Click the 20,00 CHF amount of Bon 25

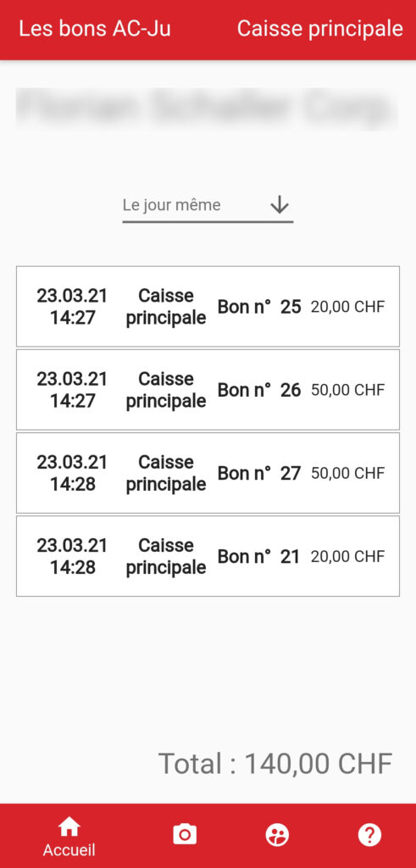pos(347,307)
